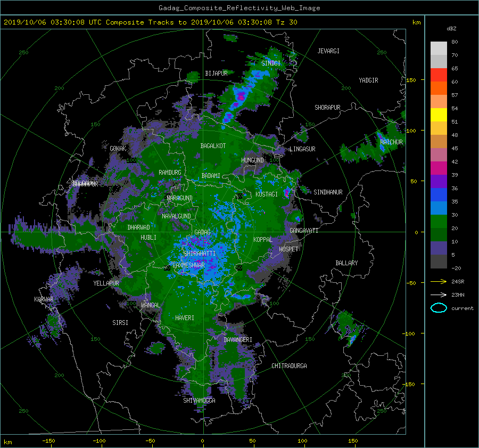Click the RAMDURG location label
The image size is (479, 448).
coord(170,173)
